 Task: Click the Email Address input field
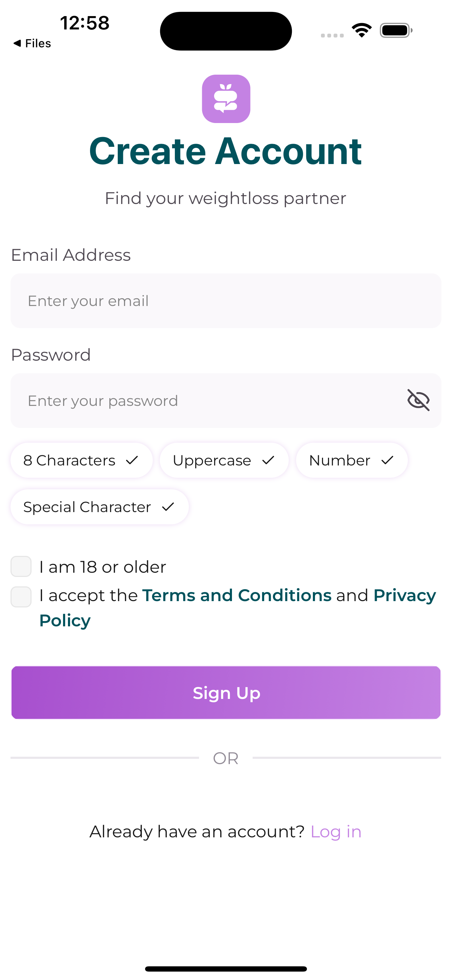tap(226, 300)
